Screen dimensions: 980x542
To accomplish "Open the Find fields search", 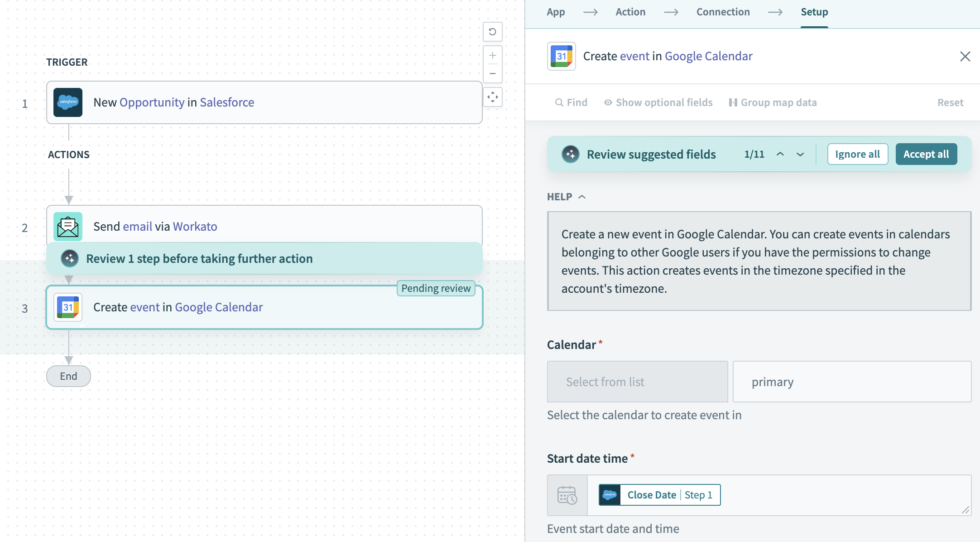I will point(571,102).
